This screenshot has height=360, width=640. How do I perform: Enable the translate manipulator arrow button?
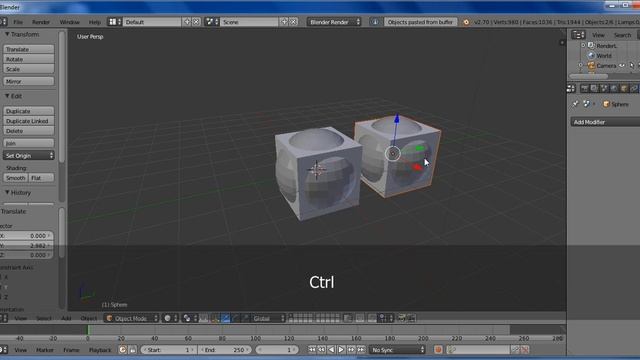(225, 318)
